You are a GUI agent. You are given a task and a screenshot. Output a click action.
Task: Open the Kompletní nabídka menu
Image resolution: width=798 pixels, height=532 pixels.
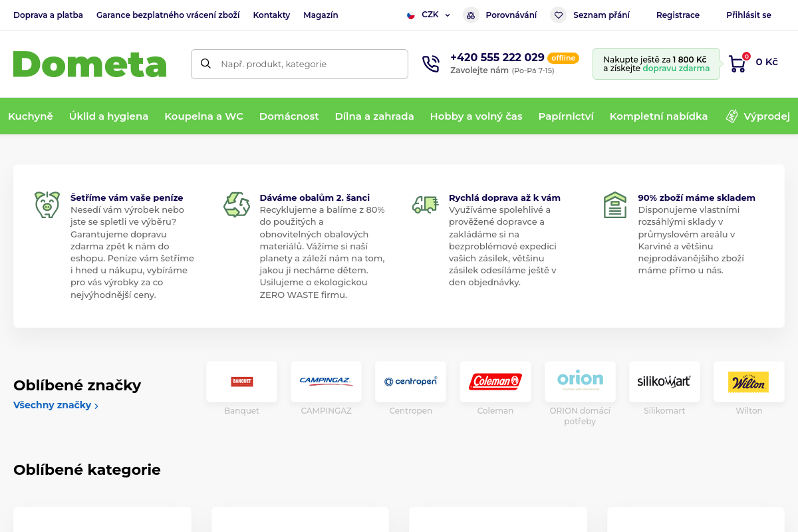point(658,116)
